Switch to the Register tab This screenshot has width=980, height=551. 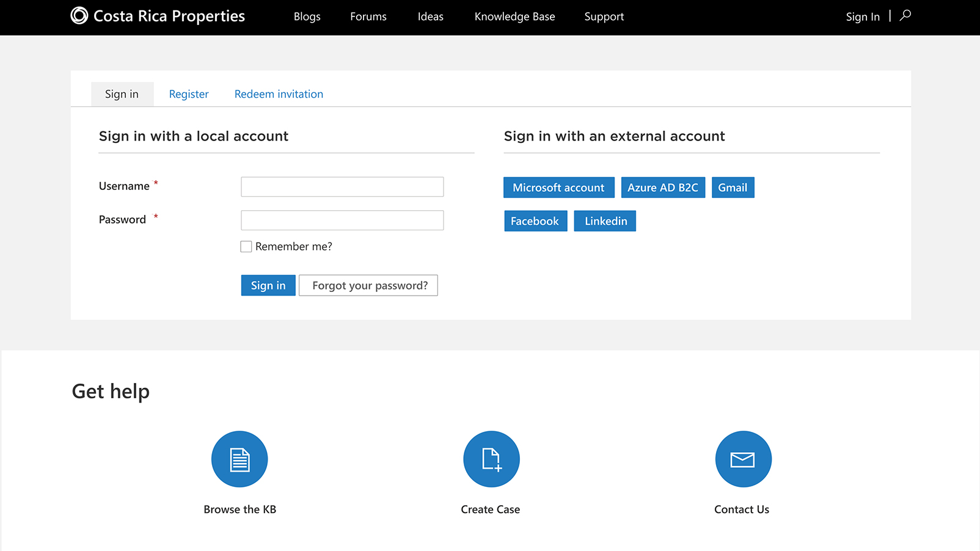[x=189, y=94]
